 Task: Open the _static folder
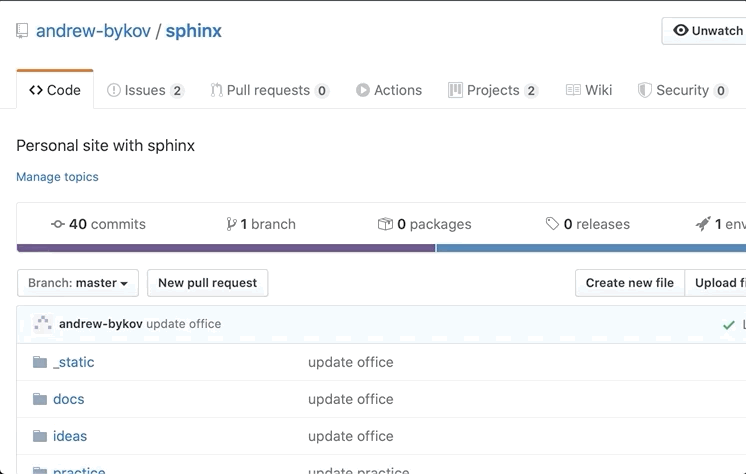pyautogui.click(x=74, y=362)
